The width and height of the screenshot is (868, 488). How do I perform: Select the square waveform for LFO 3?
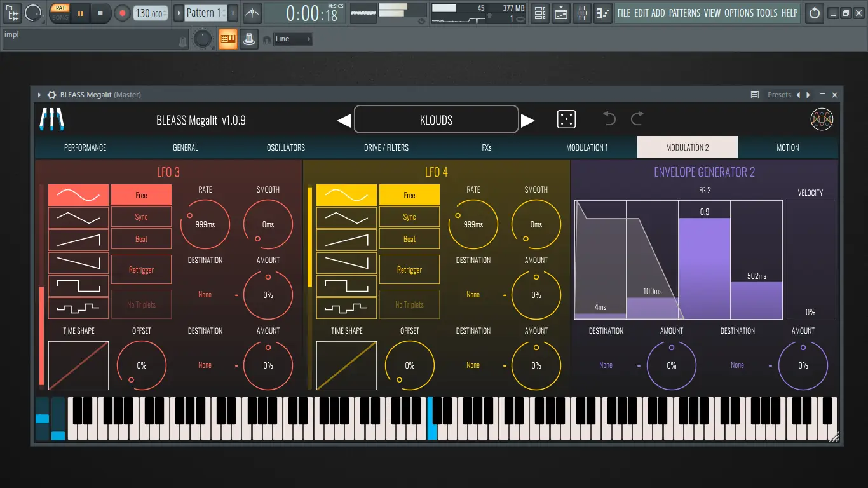click(78, 285)
